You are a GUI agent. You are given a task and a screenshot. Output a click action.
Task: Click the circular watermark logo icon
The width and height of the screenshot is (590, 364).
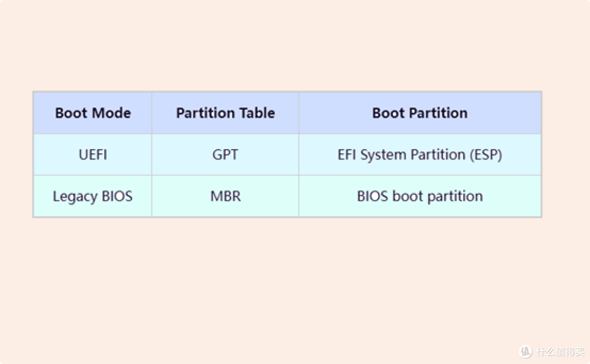click(526, 351)
